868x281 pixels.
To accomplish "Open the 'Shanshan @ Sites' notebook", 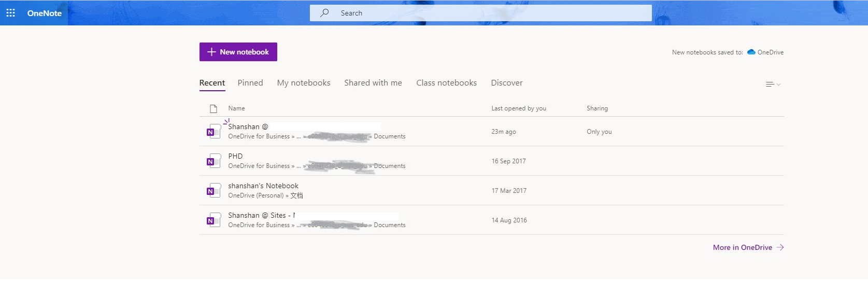I will [262, 215].
